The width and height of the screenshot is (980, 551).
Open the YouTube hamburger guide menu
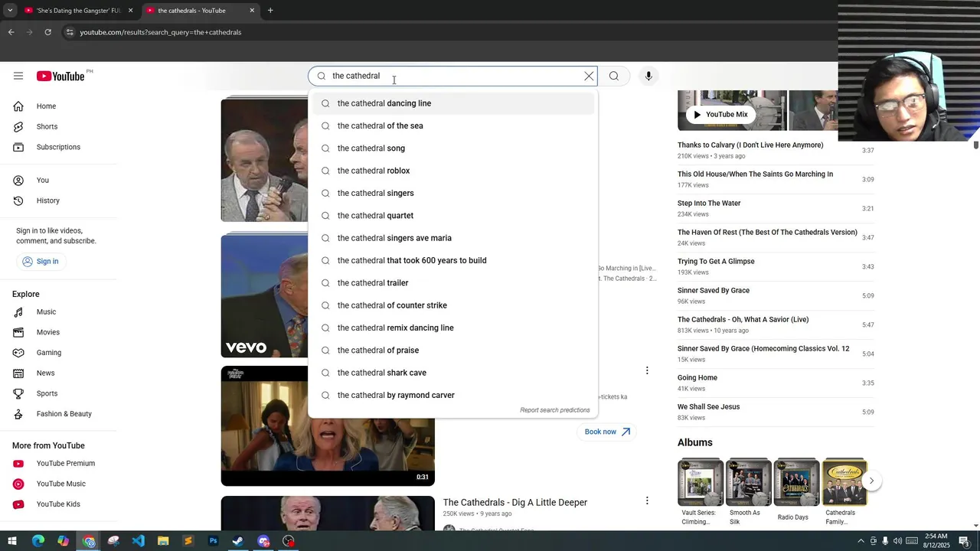tap(18, 76)
